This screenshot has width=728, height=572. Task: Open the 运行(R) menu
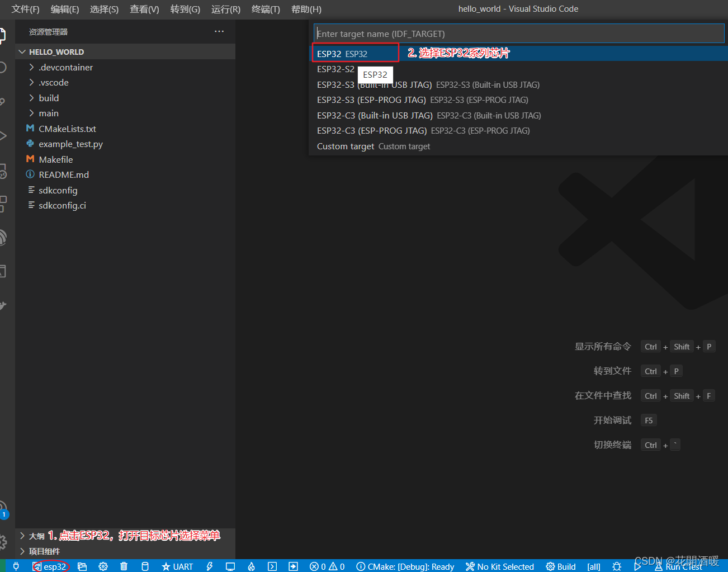pyautogui.click(x=226, y=9)
